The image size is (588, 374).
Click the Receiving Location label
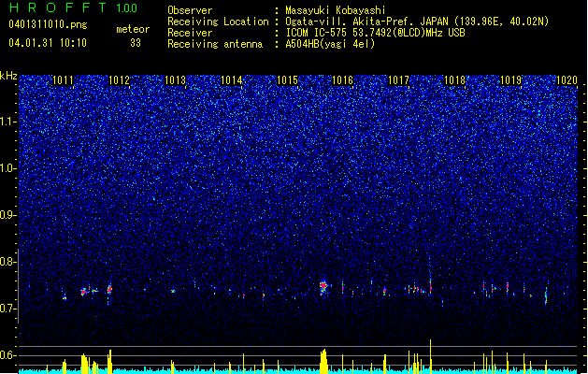point(218,22)
